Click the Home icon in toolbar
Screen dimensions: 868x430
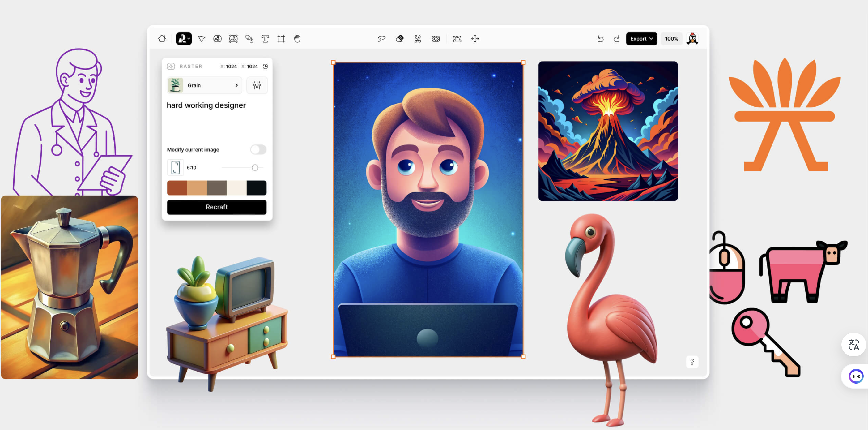162,39
